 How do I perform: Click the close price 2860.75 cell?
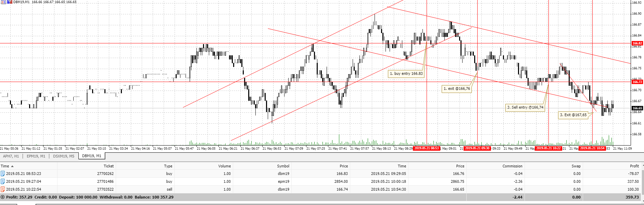(x=457, y=181)
